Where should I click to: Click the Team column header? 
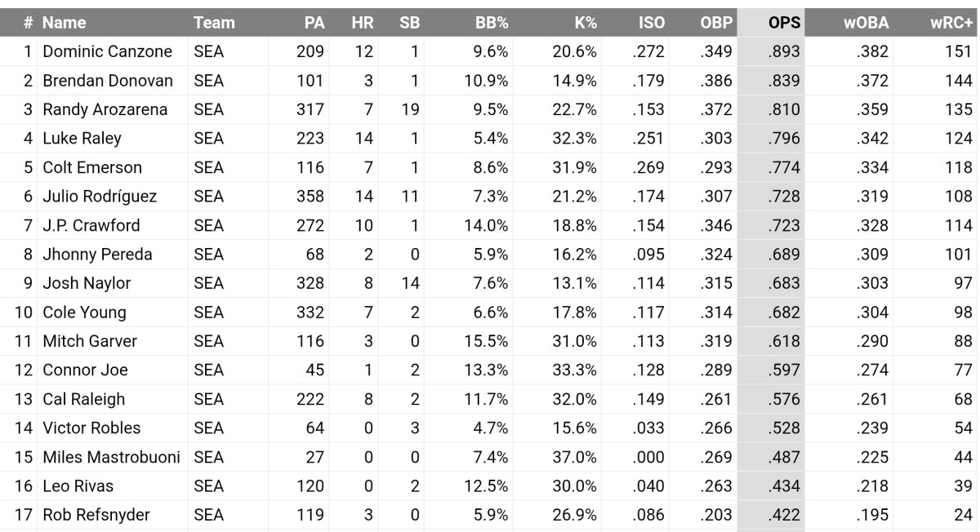tap(214, 23)
